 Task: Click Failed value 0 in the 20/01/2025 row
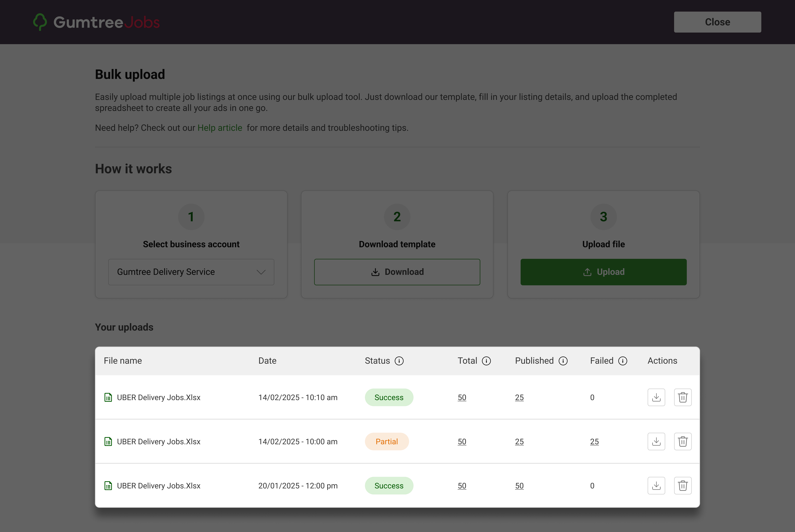coord(592,485)
